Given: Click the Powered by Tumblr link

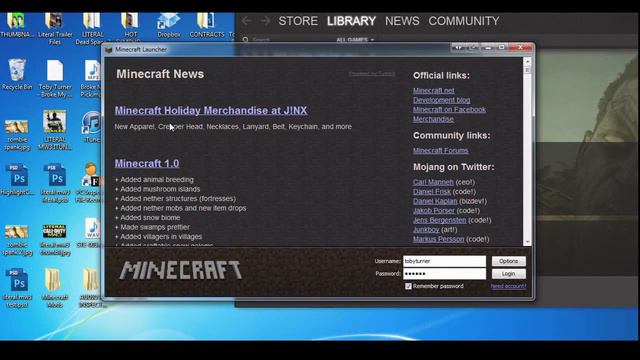Looking at the screenshot, I should pyautogui.click(x=372, y=74).
